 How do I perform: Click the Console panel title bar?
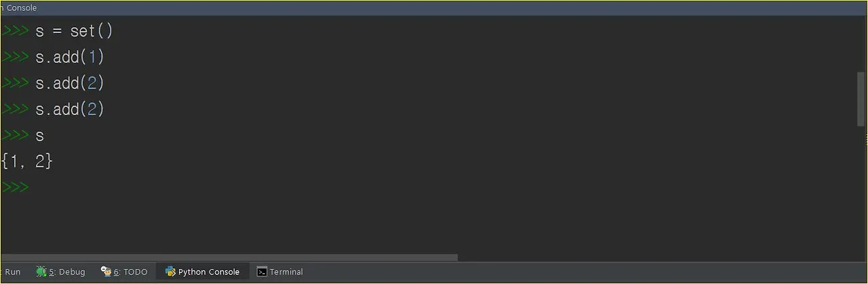tap(434, 7)
